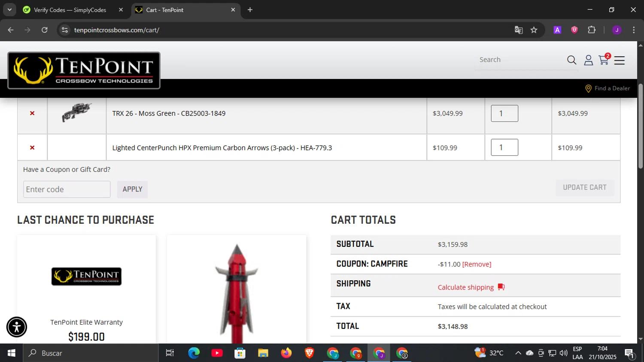Open the tab search dropdown
The image size is (644, 362).
tap(9, 10)
